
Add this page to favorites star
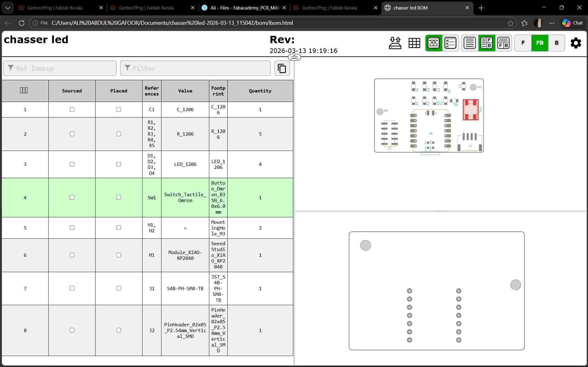(x=510, y=23)
